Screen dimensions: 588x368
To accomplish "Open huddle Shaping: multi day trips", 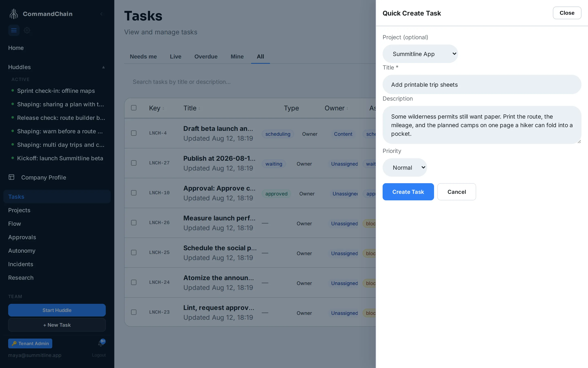I will tap(61, 145).
